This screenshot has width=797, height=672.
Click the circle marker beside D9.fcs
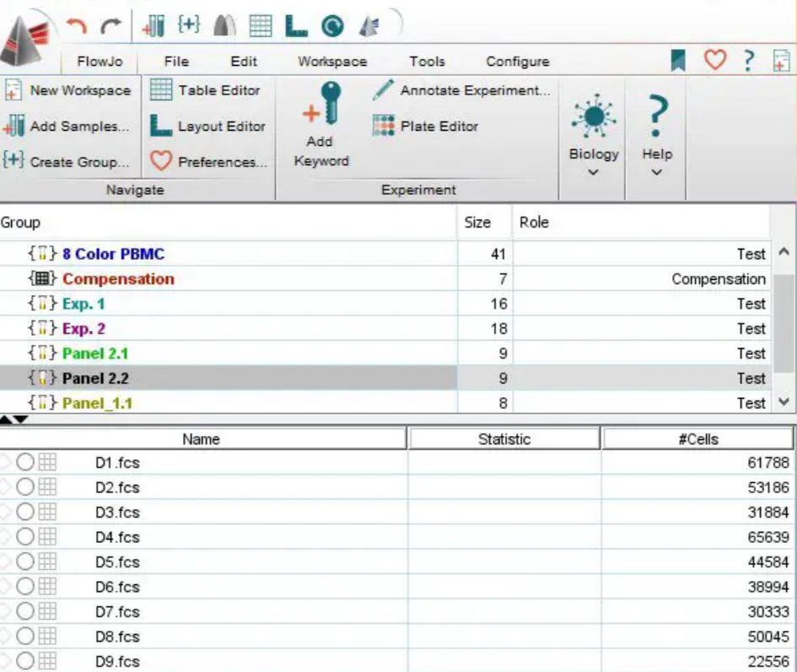coord(25,661)
